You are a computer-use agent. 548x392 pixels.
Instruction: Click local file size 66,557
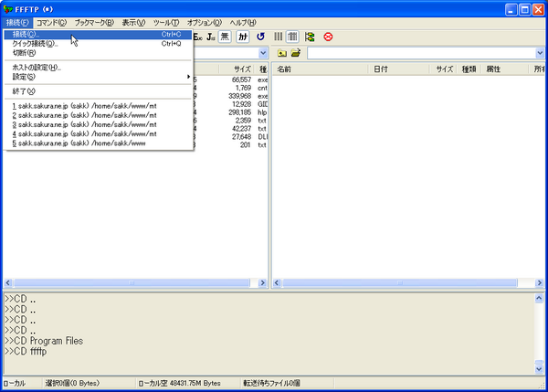coord(241,79)
